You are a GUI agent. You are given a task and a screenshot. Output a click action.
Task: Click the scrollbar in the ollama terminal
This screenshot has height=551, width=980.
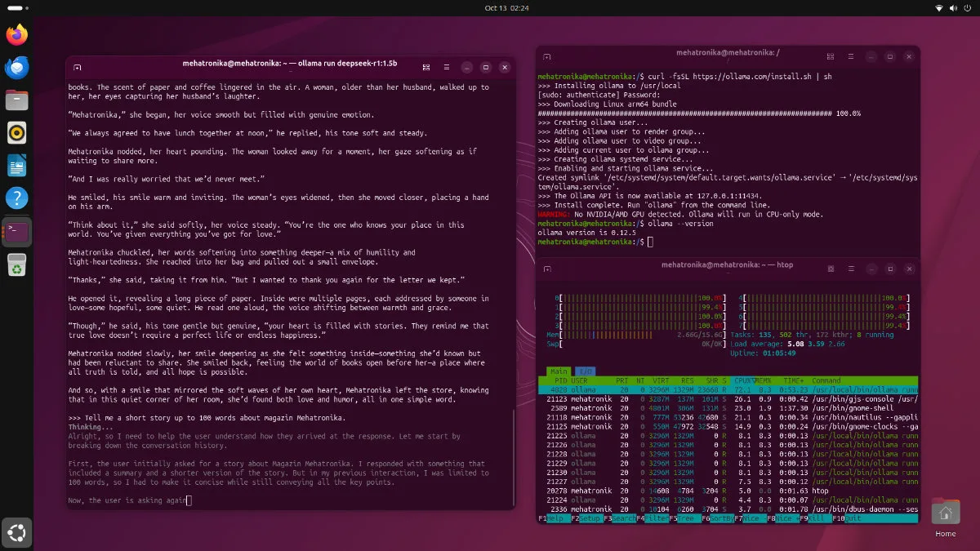pos(513,457)
